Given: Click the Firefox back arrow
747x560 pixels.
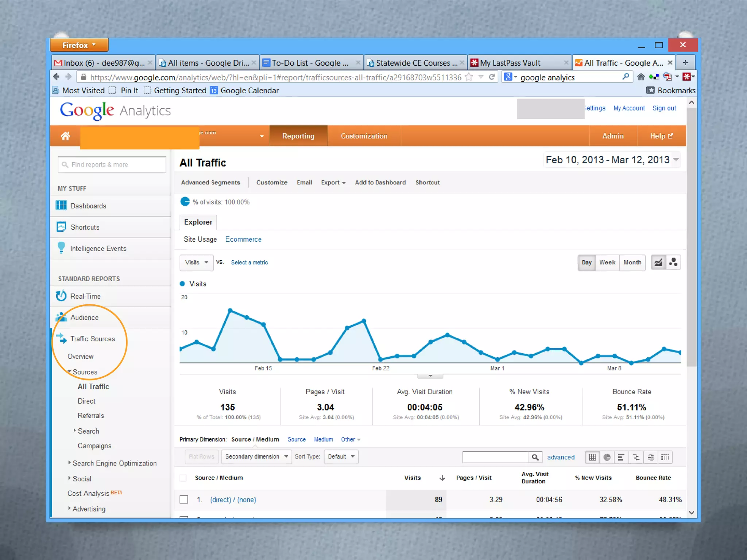Looking at the screenshot, I should 56,77.
